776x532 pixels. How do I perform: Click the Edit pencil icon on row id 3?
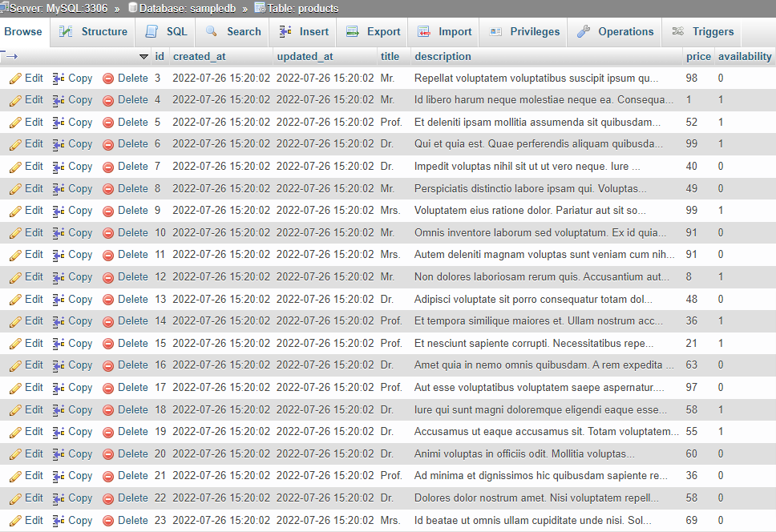[x=14, y=78]
